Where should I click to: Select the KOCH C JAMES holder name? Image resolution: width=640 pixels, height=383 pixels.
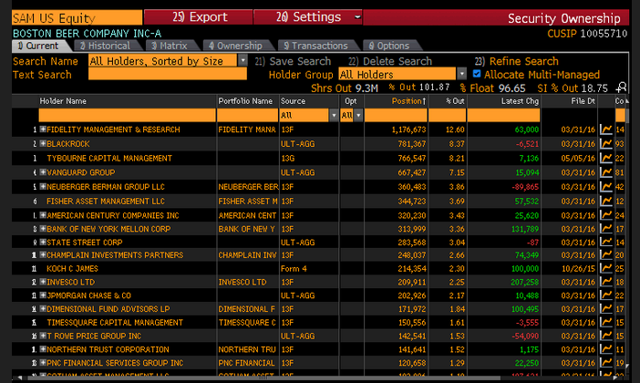click(x=72, y=269)
